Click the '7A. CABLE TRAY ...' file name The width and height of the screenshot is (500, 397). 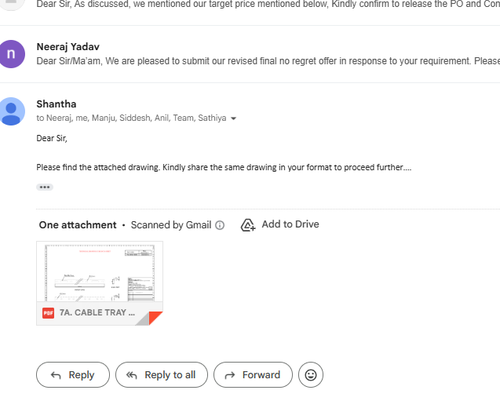[x=97, y=313]
